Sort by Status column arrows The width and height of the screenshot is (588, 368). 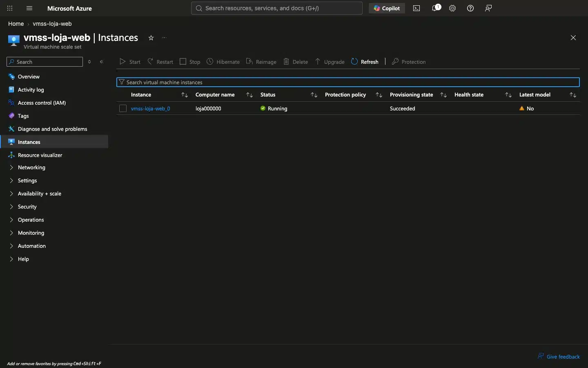click(x=314, y=95)
